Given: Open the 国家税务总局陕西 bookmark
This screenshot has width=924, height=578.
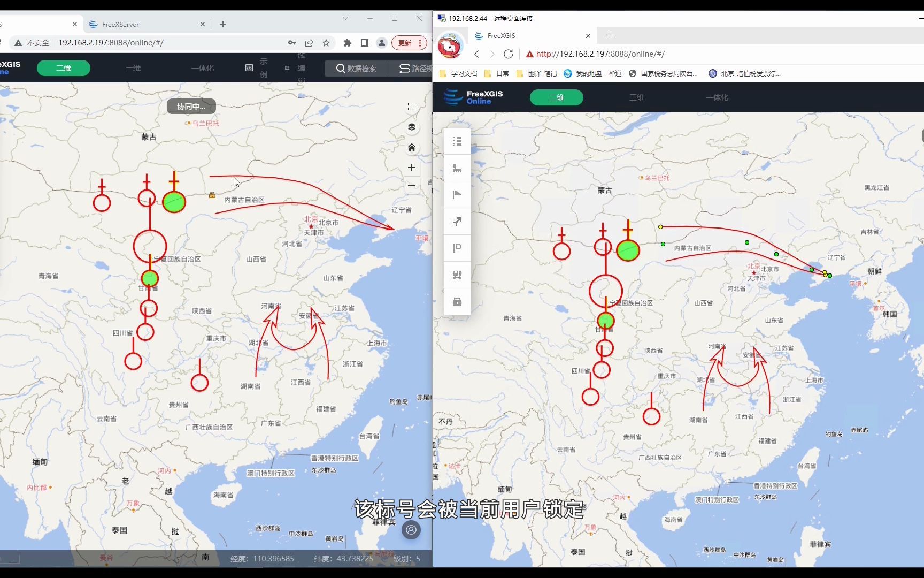Looking at the screenshot, I should 663,74.
